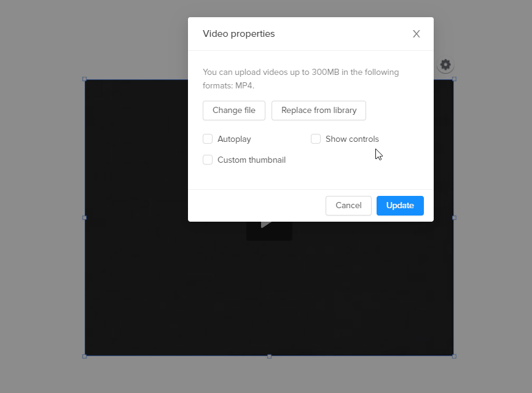Choose Replace from library

point(319,111)
